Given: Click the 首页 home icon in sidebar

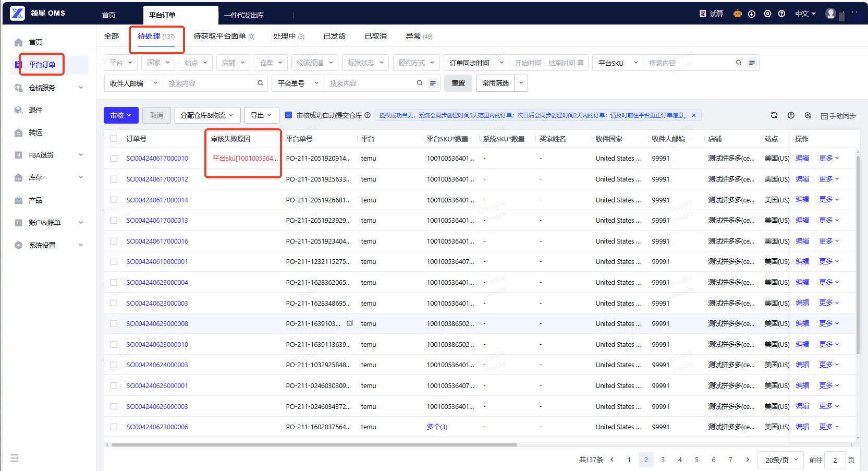Looking at the screenshot, I should coord(19,42).
